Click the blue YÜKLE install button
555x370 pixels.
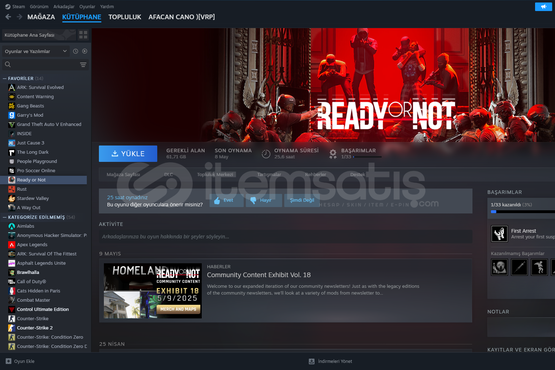pos(128,154)
